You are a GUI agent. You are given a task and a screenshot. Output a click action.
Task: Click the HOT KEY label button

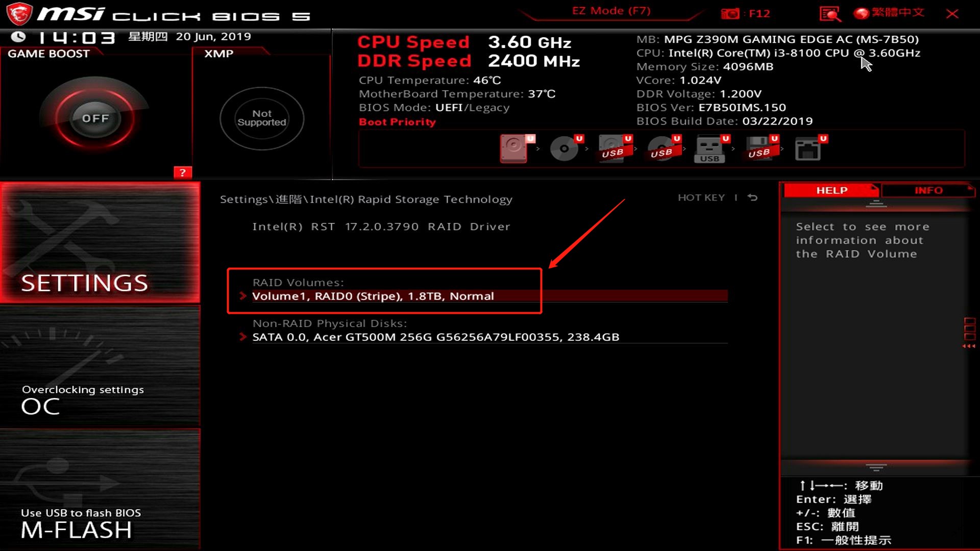coord(701,197)
